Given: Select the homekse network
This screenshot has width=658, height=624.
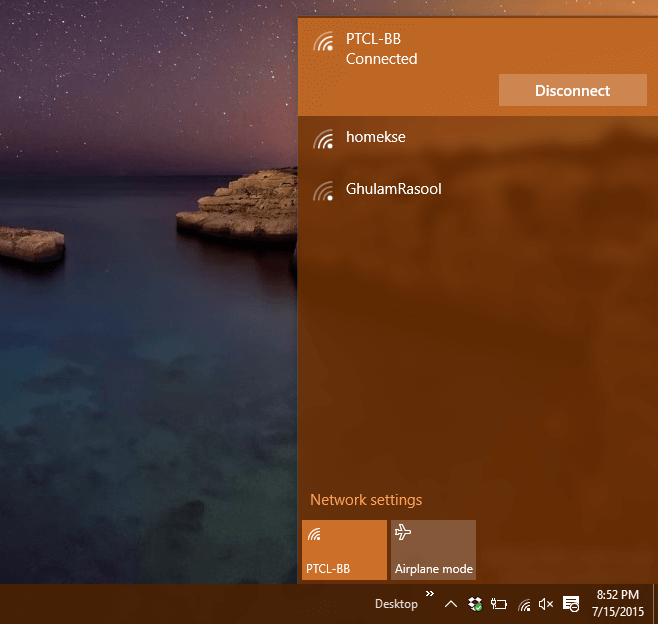Looking at the screenshot, I should coord(478,138).
